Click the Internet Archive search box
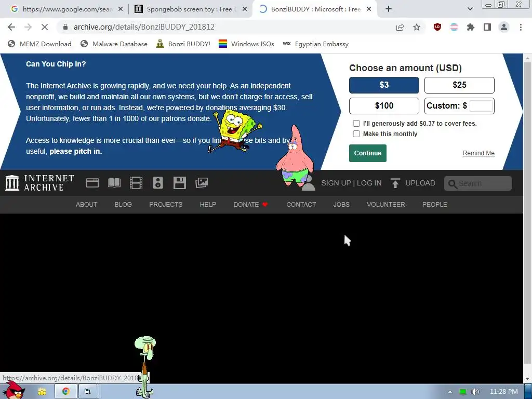The image size is (532, 399). click(x=478, y=183)
